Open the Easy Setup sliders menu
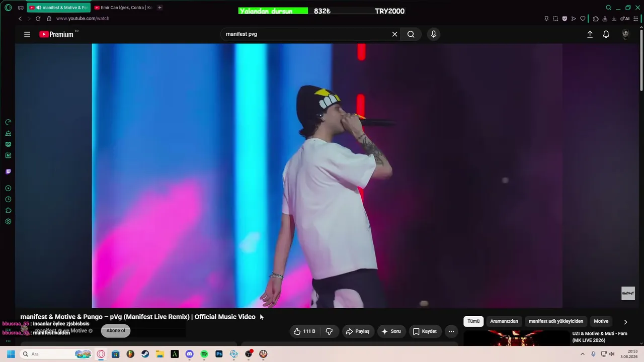Screen dimensions: 644x362 (635, 19)
